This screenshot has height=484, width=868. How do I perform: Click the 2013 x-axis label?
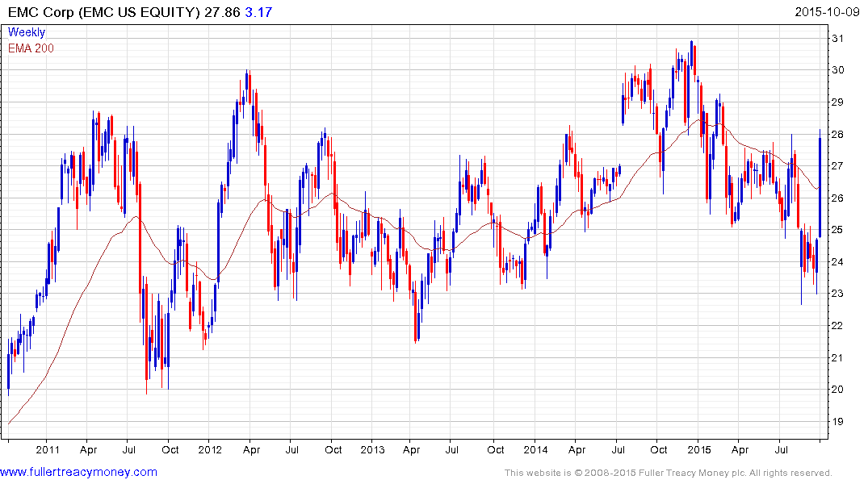(372, 449)
